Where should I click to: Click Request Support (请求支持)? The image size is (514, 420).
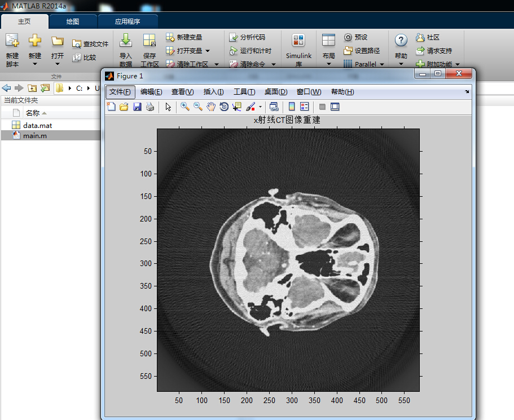coord(434,51)
